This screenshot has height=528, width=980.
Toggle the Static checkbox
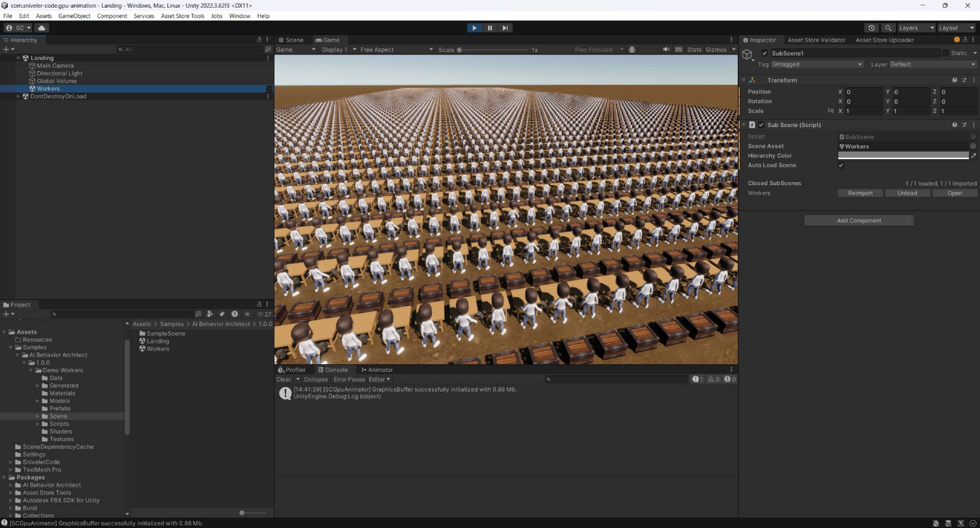946,53
